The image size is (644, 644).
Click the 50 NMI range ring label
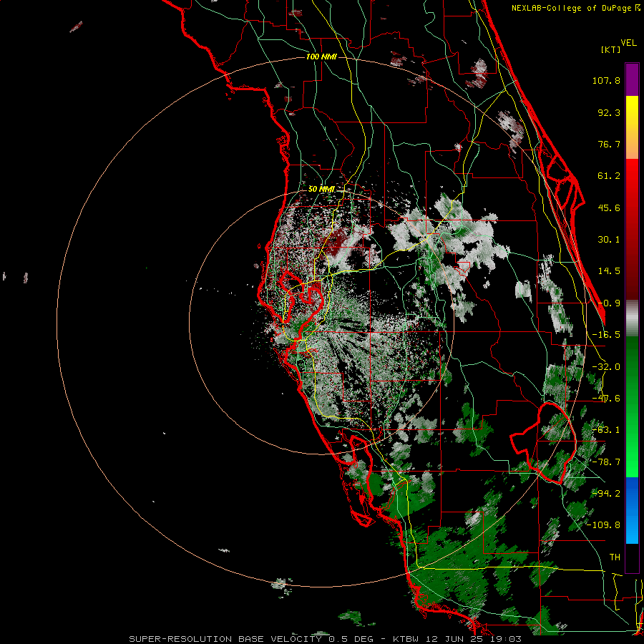321,190
